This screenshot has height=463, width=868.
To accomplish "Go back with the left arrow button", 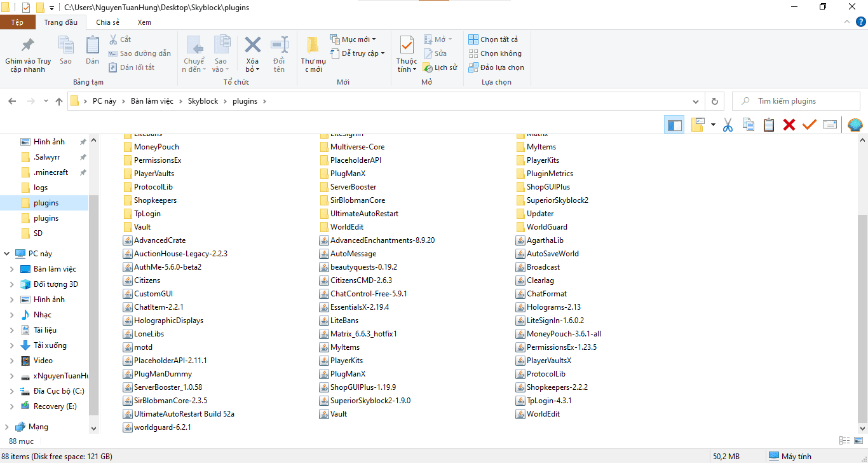I will tap(13, 101).
